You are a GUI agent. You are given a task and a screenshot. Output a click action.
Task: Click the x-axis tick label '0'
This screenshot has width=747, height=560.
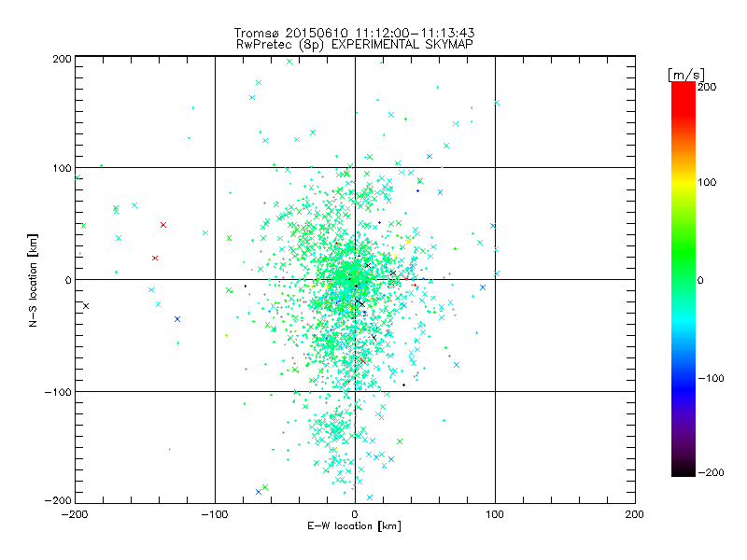click(x=355, y=514)
